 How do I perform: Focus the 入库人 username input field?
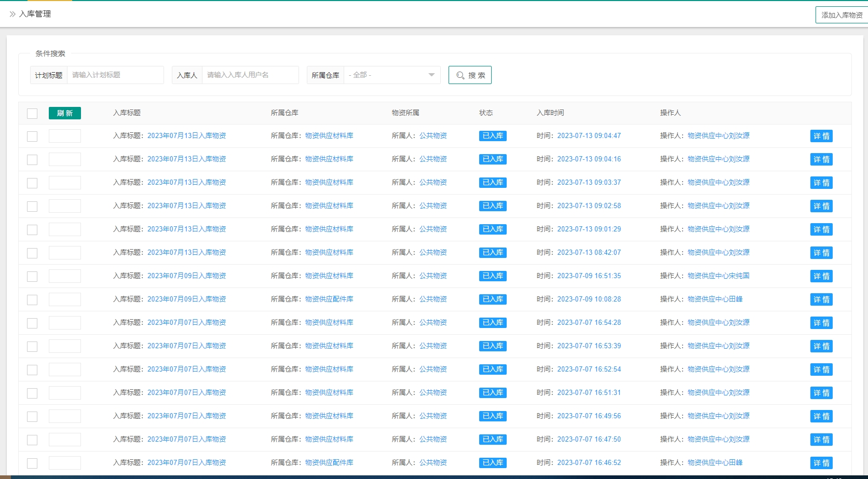(250, 75)
